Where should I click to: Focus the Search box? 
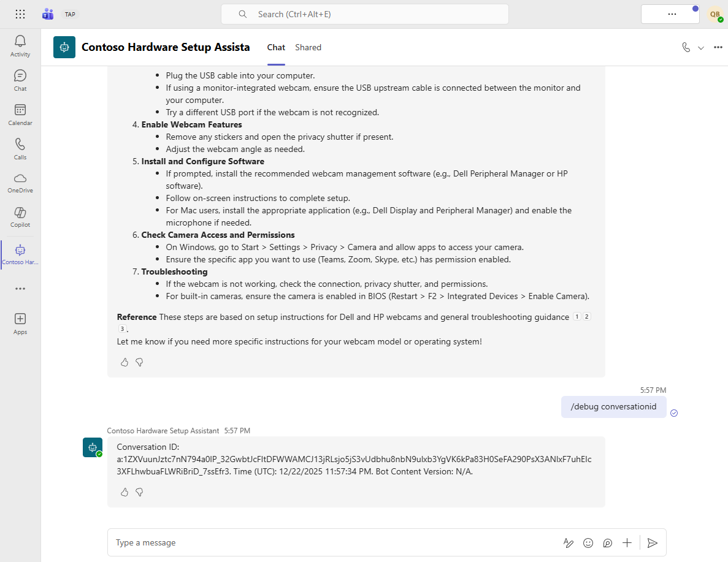(x=365, y=14)
